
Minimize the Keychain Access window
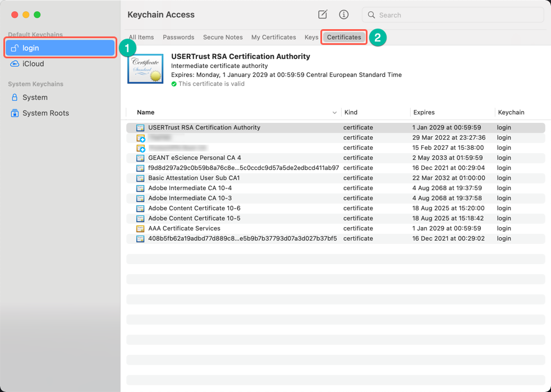tap(26, 15)
